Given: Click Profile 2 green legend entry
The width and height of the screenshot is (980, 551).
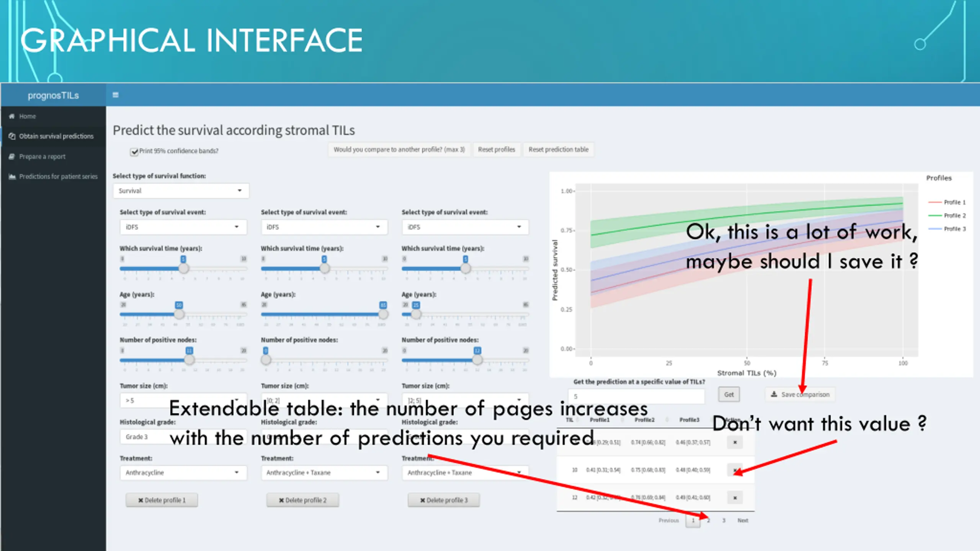Looking at the screenshot, I should (947, 215).
